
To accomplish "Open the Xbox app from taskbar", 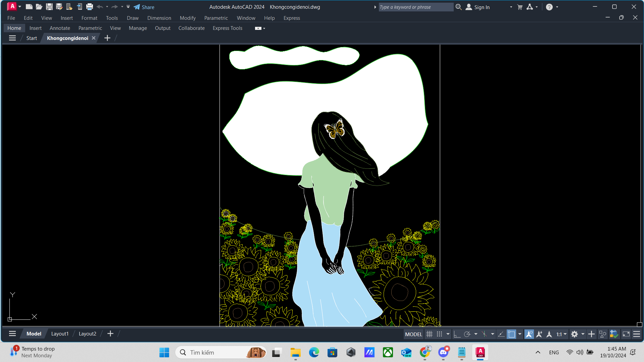I will [388, 352].
